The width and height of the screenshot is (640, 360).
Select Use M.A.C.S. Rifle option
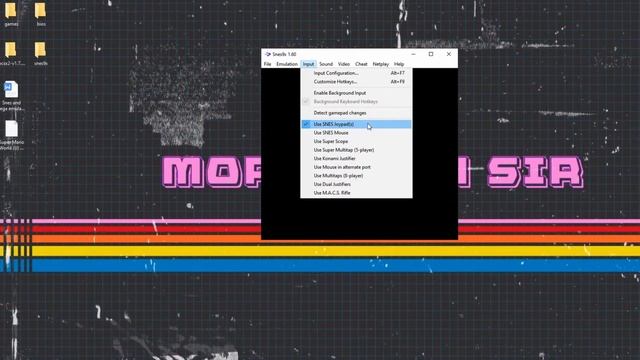click(356, 193)
